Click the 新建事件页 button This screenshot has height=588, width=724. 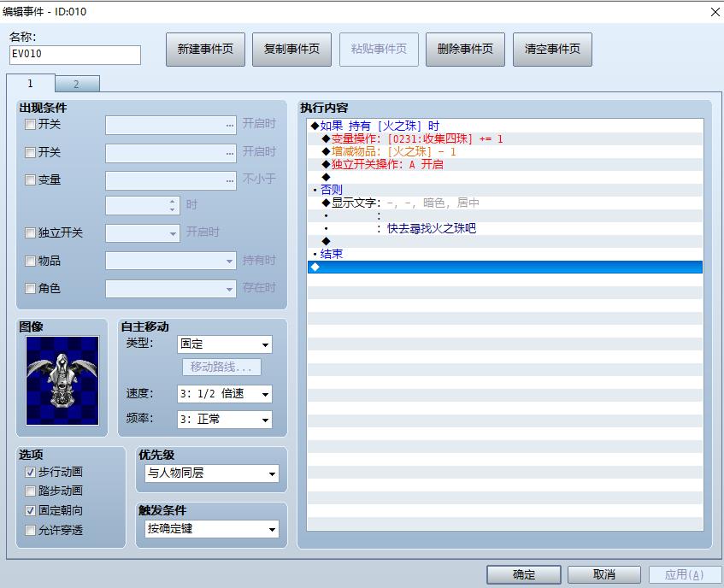(205, 50)
